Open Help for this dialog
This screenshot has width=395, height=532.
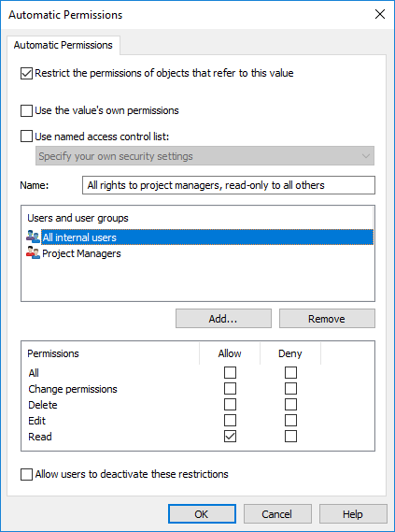tap(353, 514)
